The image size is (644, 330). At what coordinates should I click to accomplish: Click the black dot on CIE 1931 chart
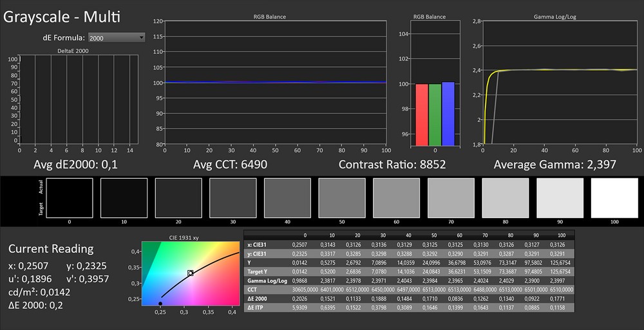160,303
